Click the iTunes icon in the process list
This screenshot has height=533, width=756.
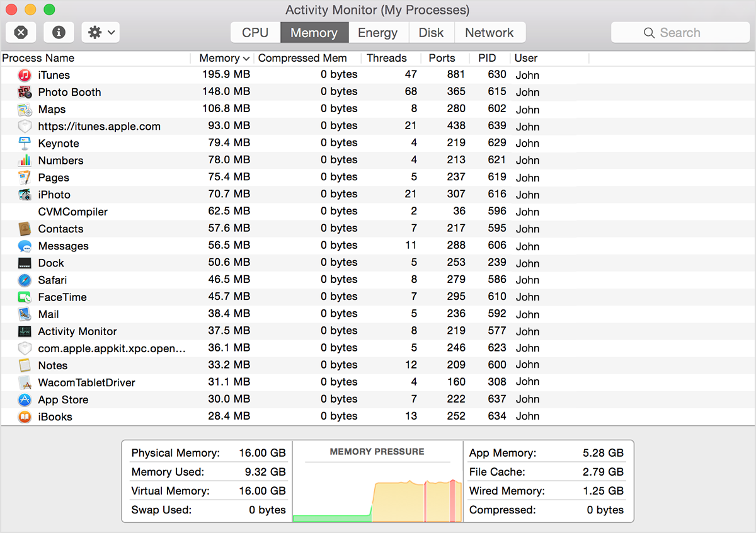click(x=24, y=75)
